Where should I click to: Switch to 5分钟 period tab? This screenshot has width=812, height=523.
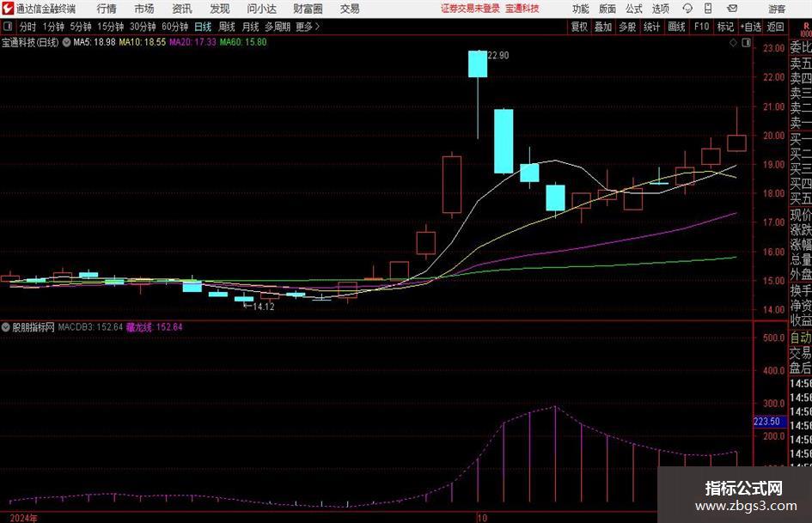pyautogui.click(x=81, y=27)
